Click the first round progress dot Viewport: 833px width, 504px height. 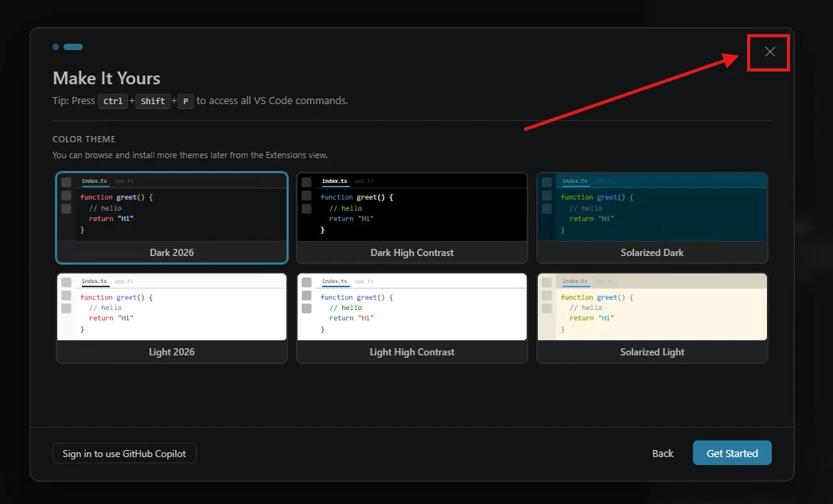[56, 47]
